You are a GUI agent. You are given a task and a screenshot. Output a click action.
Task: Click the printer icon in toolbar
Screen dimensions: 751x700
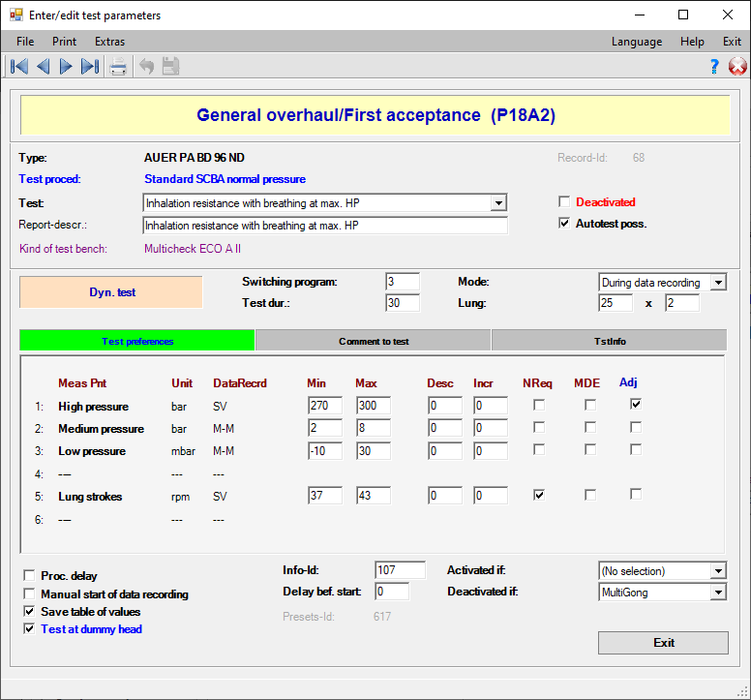118,67
